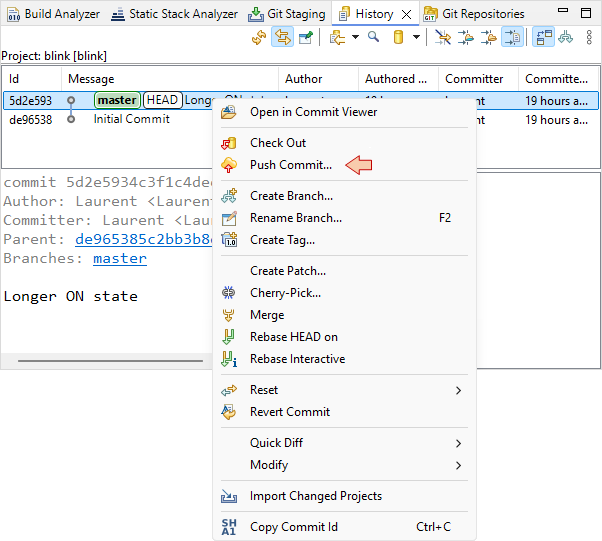Close the History tab
The width and height of the screenshot is (602, 541).
pos(407,14)
